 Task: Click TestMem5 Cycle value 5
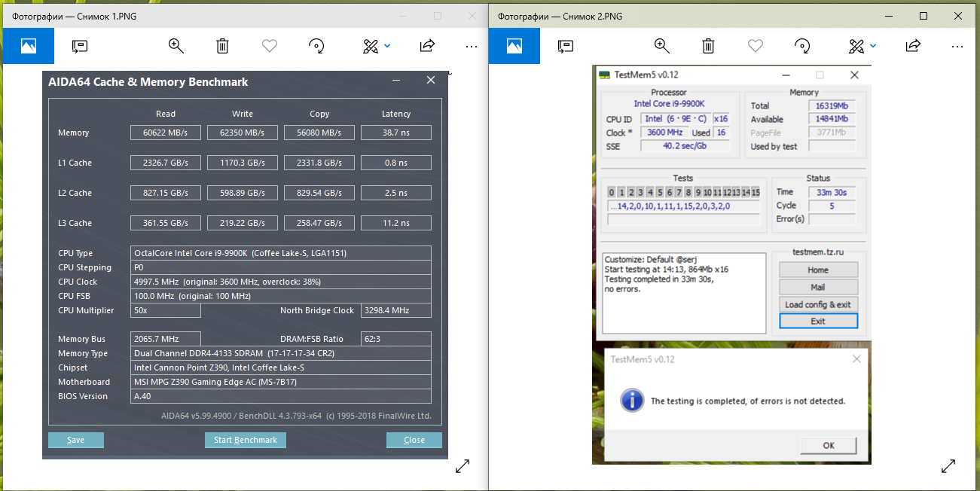pyautogui.click(x=832, y=206)
